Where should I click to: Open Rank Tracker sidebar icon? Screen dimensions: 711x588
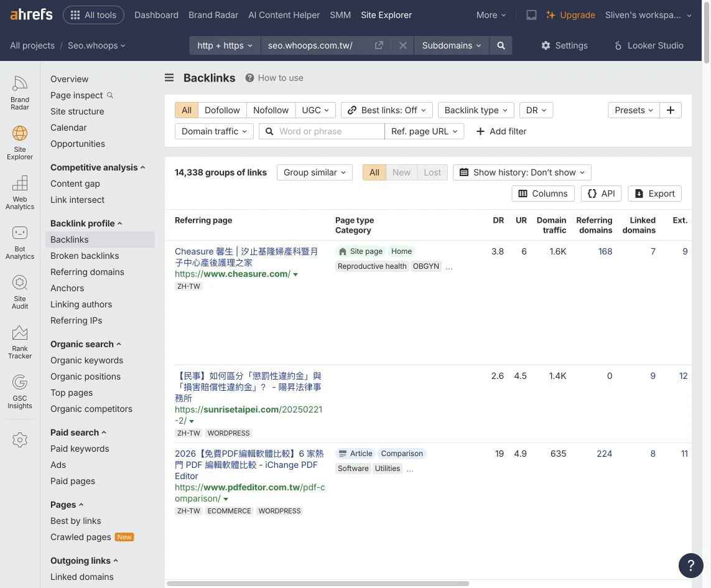point(20,343)
